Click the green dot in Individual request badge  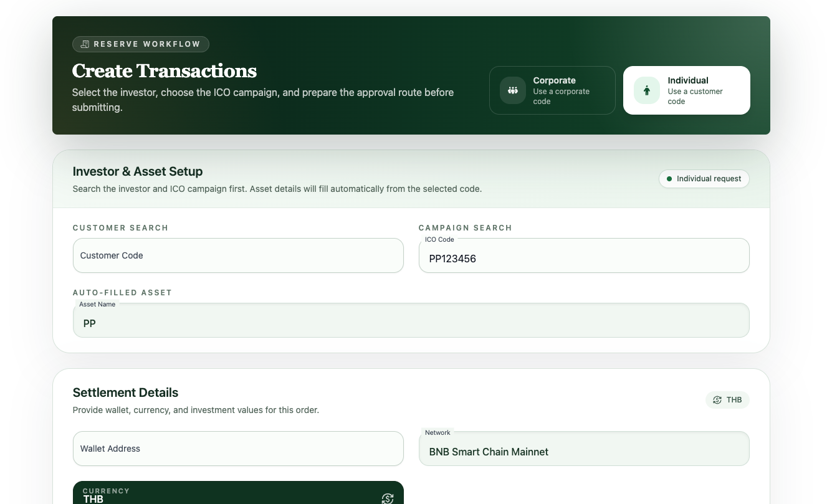click(x=669, y=179)
